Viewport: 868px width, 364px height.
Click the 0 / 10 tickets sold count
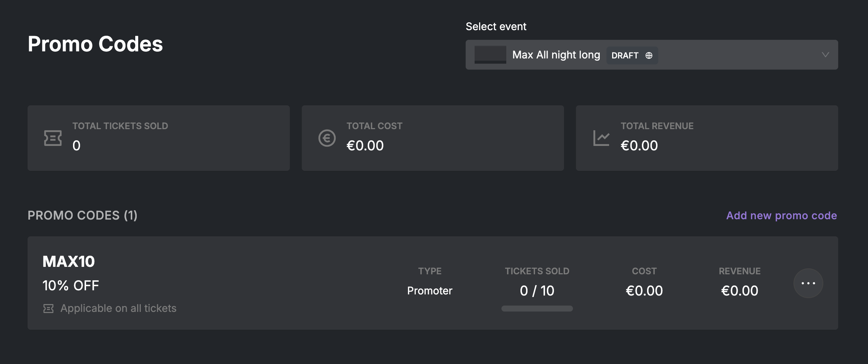coord(537,291)
